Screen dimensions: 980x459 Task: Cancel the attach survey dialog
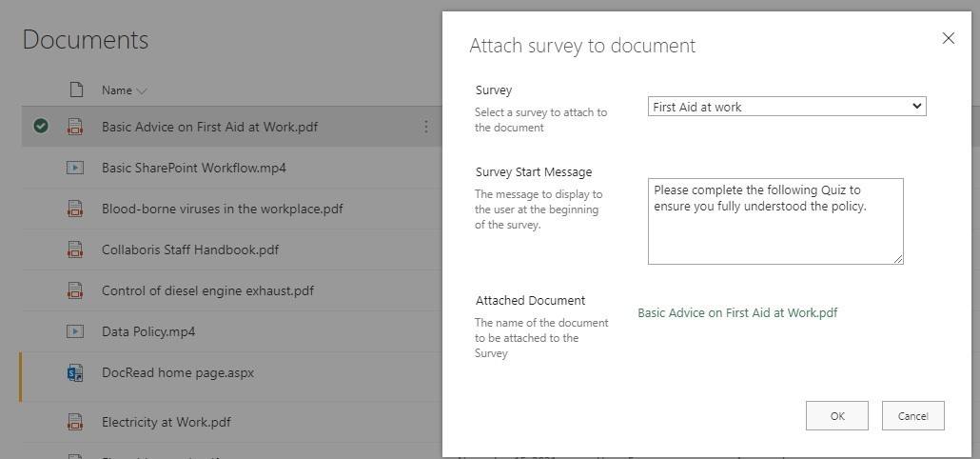912,416
